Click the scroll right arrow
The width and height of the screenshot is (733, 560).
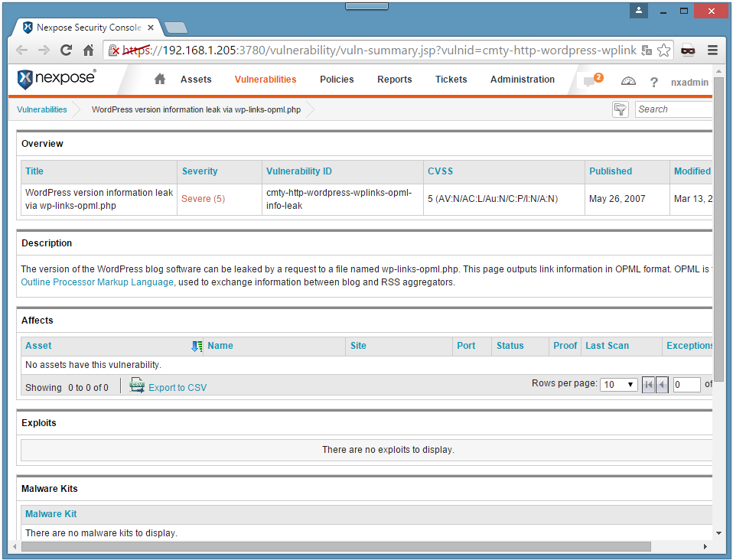705,546
